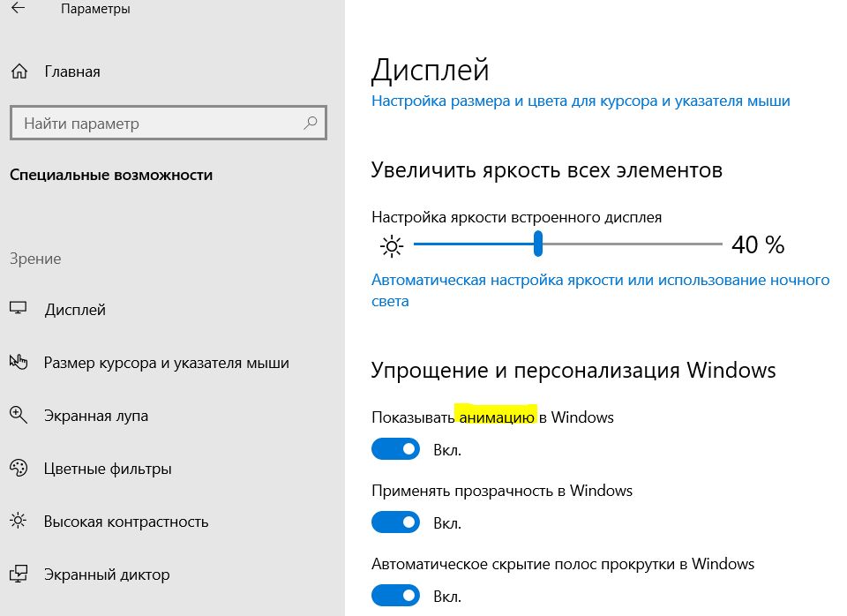
Task: Click the Display monitor icon in sidebar
Action: click(19, 310)
